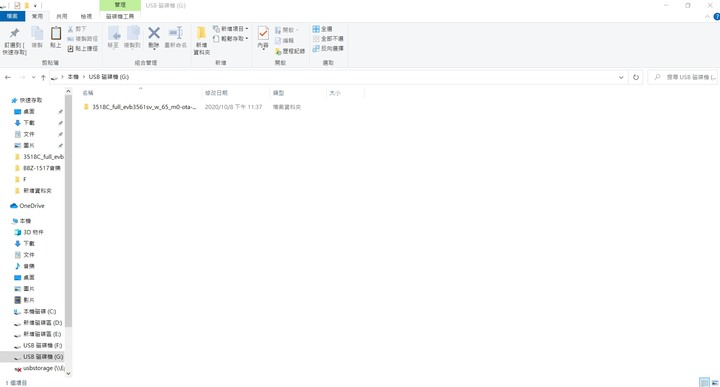
Task: Go up one folder level arrow
Action: pos(43,77)
